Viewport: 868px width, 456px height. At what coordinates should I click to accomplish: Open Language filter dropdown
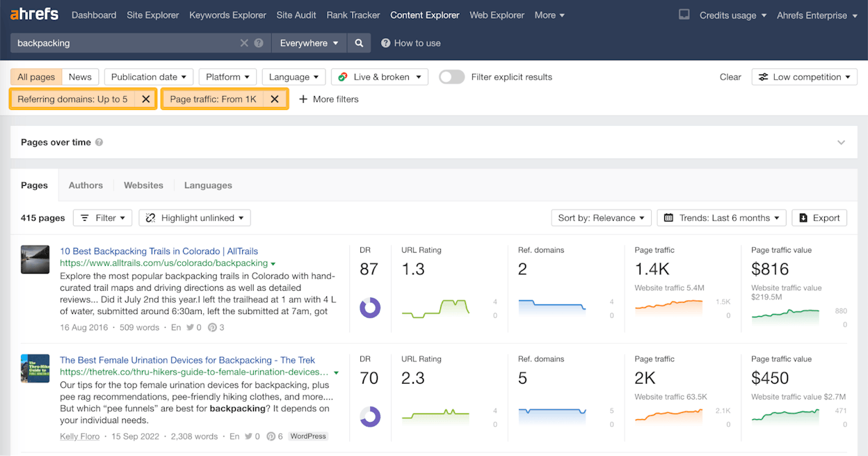tap(294, 77)
